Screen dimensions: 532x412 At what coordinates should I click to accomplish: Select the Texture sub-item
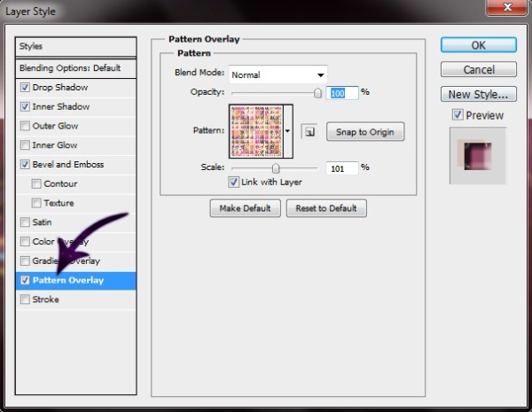click(x=59, y=203)
